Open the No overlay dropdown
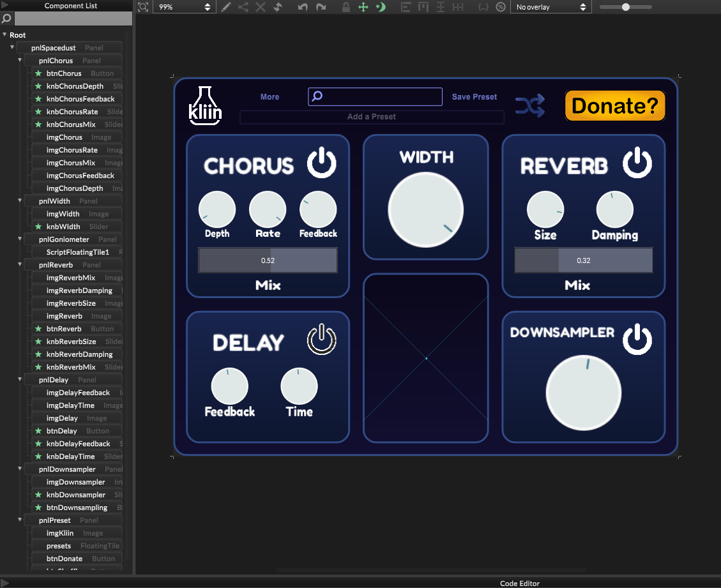The width and height of the screenshot is (721, 588). [550, 7]
